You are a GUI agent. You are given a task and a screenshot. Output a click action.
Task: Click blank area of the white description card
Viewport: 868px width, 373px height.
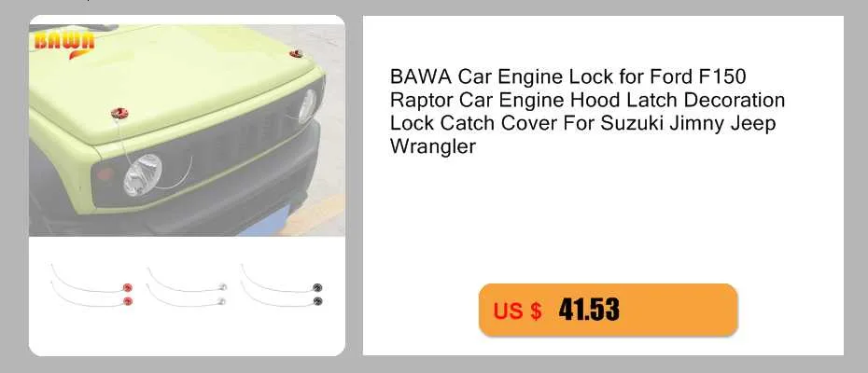coord(603,221)
